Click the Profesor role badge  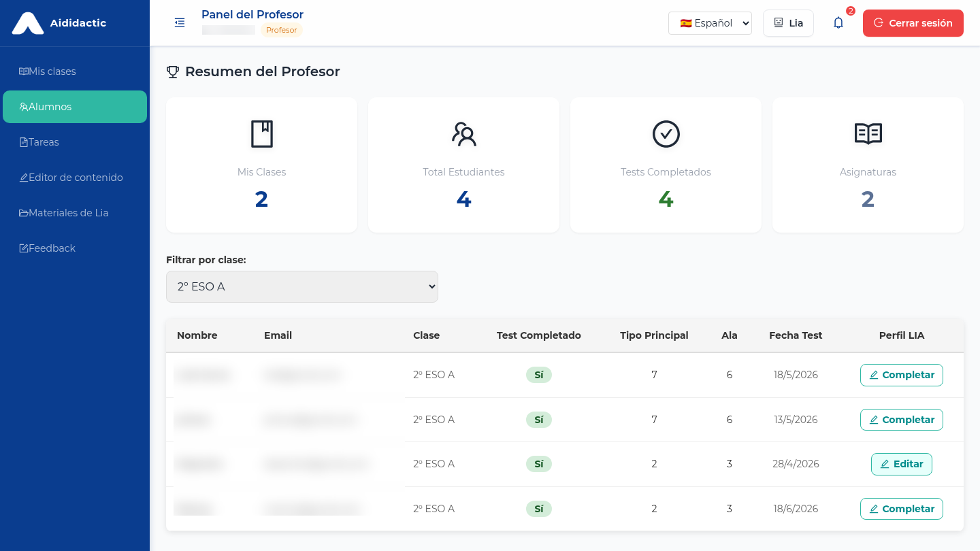(x=282, y=30)
